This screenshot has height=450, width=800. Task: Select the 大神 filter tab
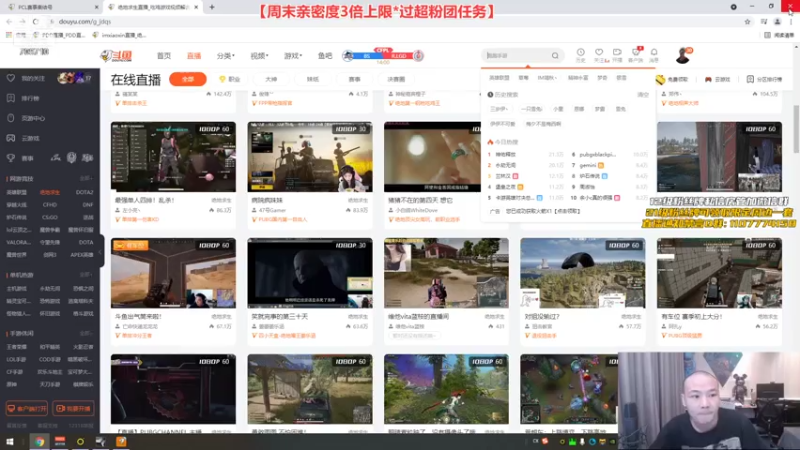pos(271,79)
